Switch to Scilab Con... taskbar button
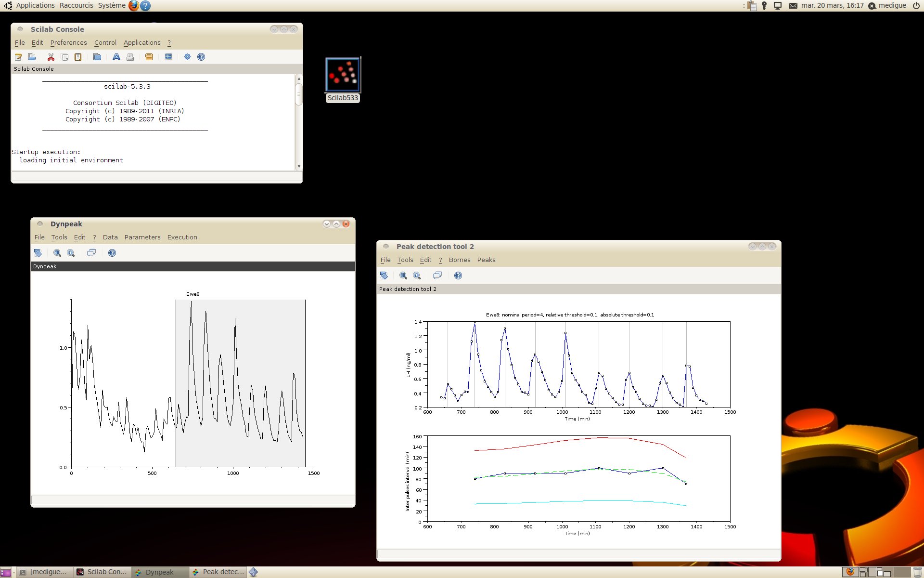This screenshot has height=578, width=924. tap(103, 572)
